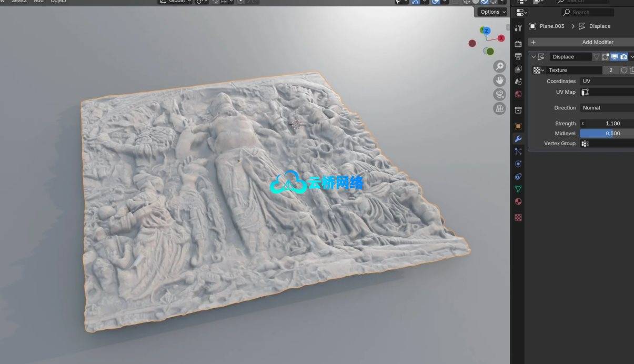Switch orthographic/perspective with the grid icon
The width and height of the screenshot is (634, 364).
(499, 108)
